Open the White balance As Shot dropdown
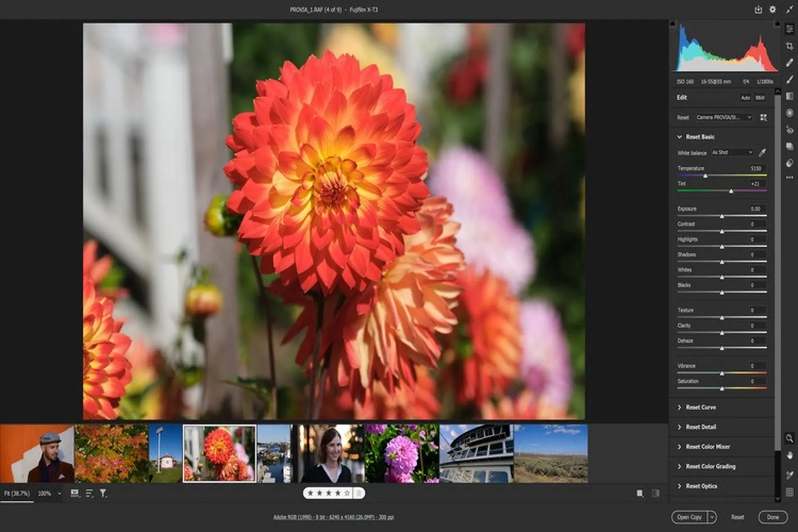798x532 pixels. (x=731, y=153)
